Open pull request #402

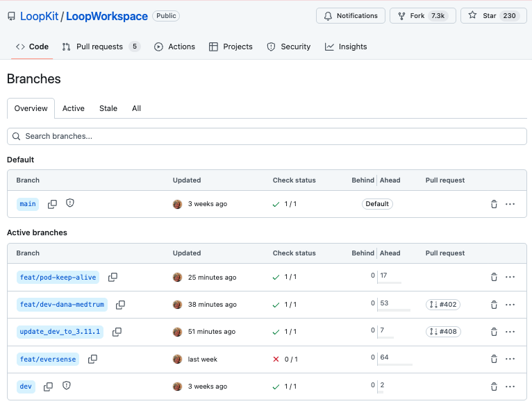(443, 305)
